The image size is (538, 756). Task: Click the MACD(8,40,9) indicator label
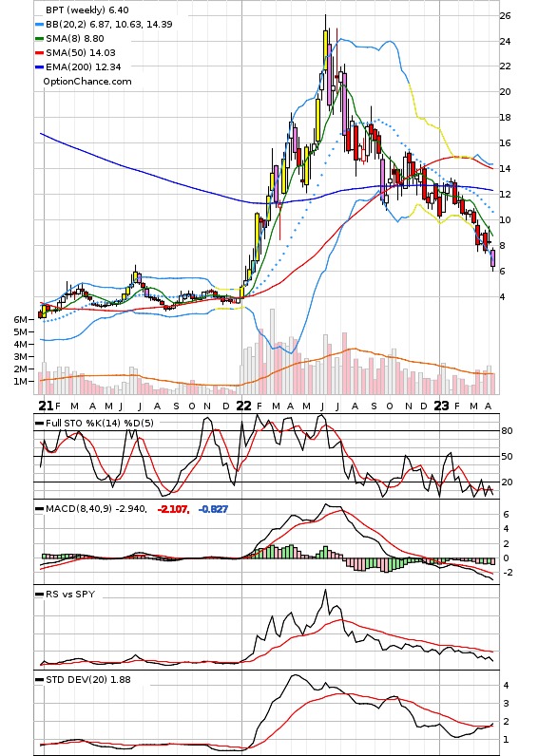tap(81, 509)
